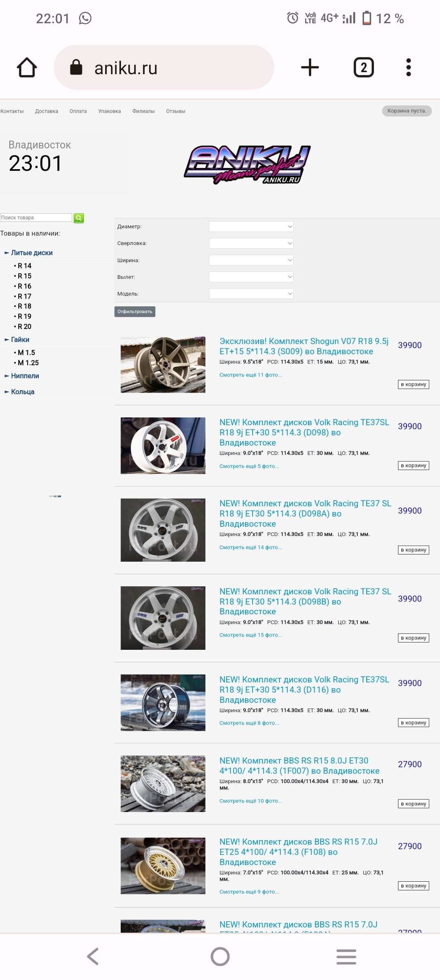Image resolution: width=440 pixels, height=980 pixels.
Task: Open the dark TE37SL D116 wheel thumbnail
Action: pos(163,703)
